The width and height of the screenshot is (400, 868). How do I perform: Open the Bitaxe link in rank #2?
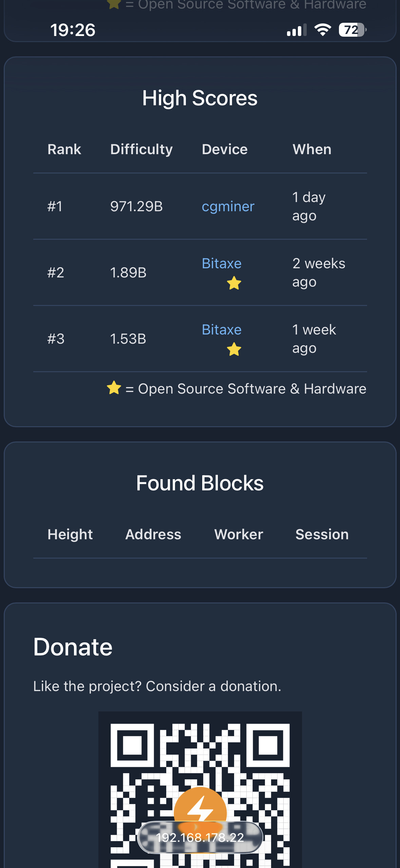point(222,264)
